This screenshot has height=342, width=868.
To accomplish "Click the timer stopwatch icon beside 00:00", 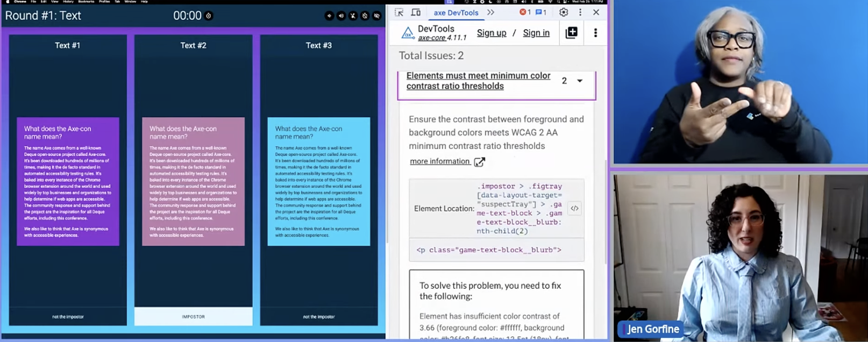I will 209,16.
